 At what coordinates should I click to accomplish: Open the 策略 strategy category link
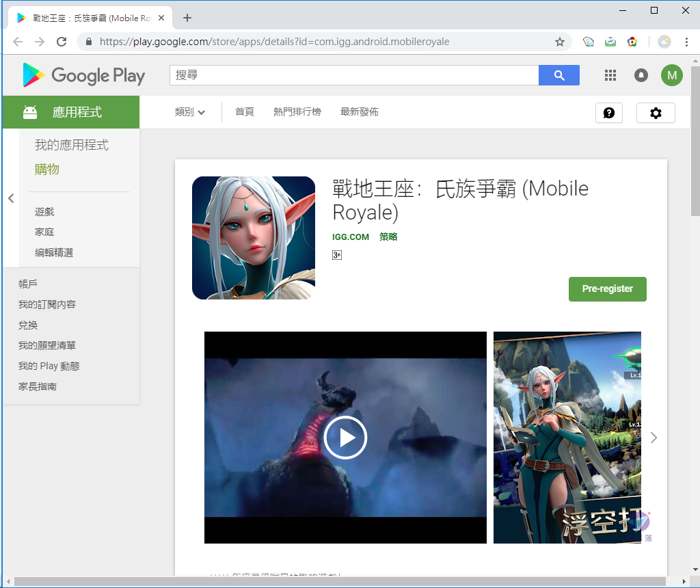point(388,237)
